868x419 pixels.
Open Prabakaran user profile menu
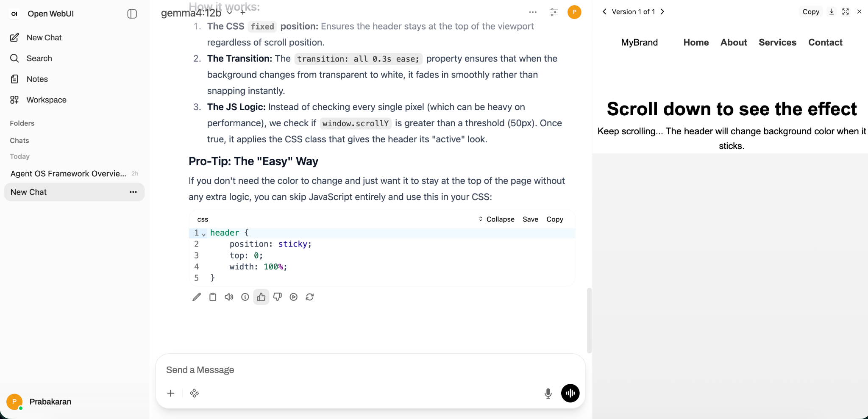click(39, 402)
